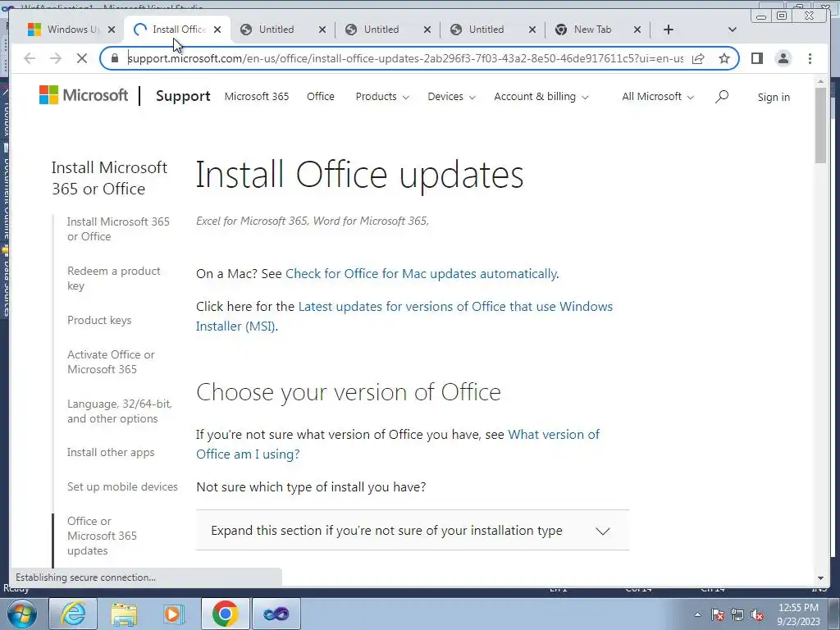Open Office nav item
840x630 pixels.
(321, 97)
